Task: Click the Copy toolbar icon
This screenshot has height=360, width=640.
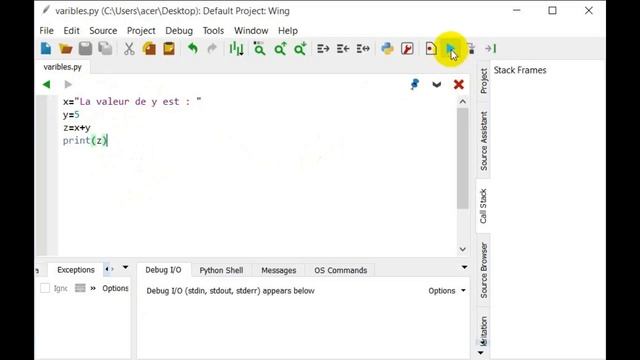Action: coord(149,49)
